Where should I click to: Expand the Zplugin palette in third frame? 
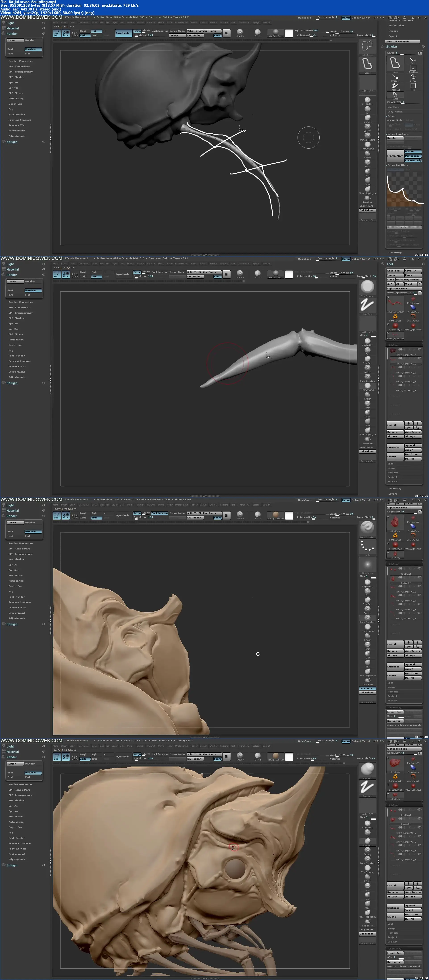click(12, 624)
